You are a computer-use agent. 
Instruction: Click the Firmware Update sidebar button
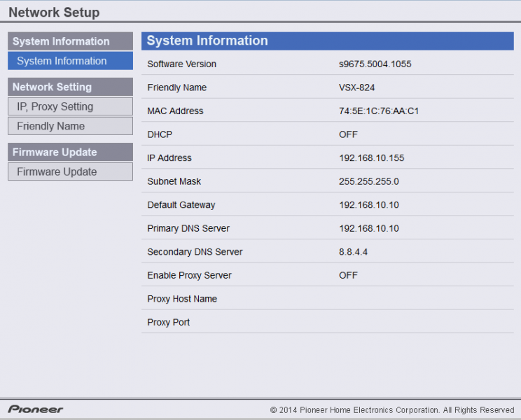tap(70, 171)
